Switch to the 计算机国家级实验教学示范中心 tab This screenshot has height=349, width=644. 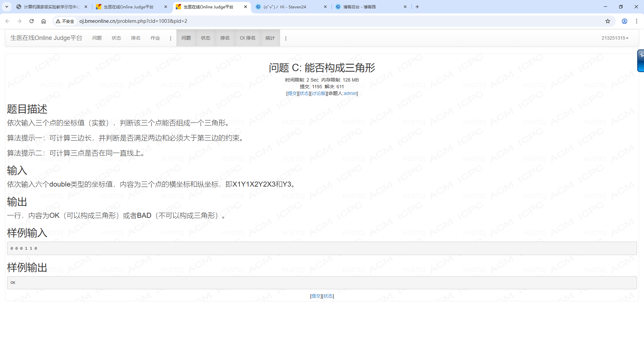click(x=51, y=7)
